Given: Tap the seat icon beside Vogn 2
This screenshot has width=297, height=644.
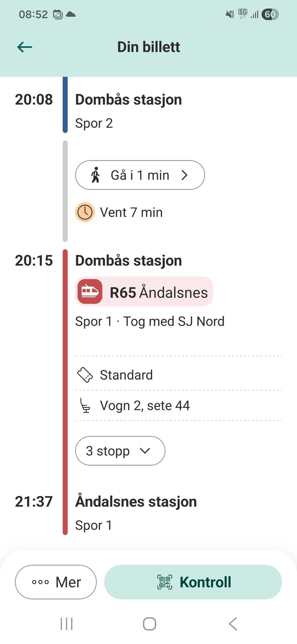Looking at the screenshot, I should click(85, 406).
